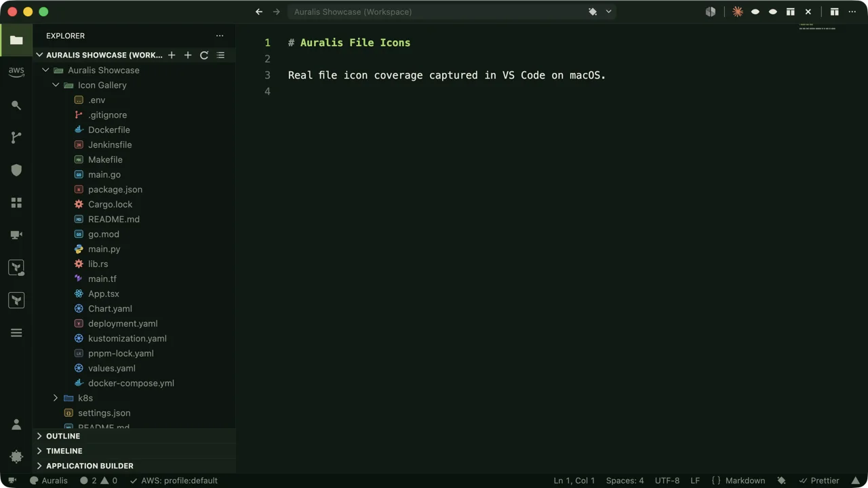This screenshot has width=868, height=488.
Task: Open main.go
Action: pyautogui.click(x=134, y=174)
